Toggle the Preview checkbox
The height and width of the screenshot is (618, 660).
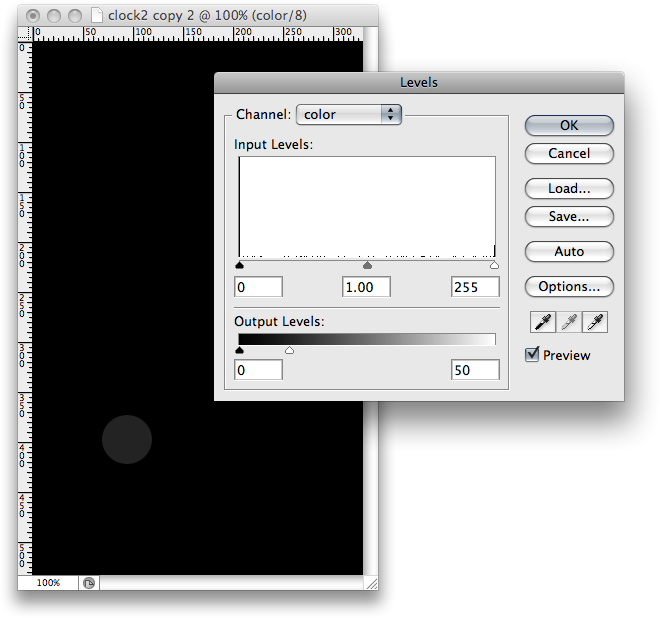tap(532, 354)
